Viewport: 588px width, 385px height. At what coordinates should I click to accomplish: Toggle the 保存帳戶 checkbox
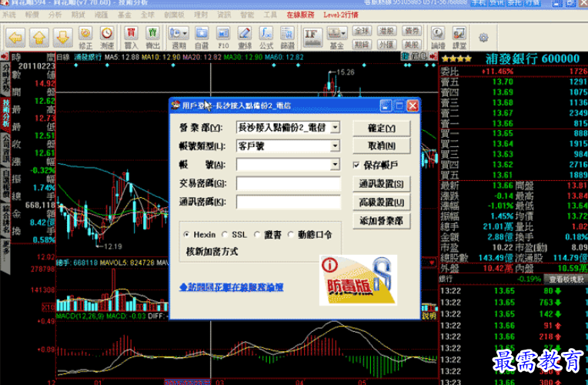[x=356, y=165]
